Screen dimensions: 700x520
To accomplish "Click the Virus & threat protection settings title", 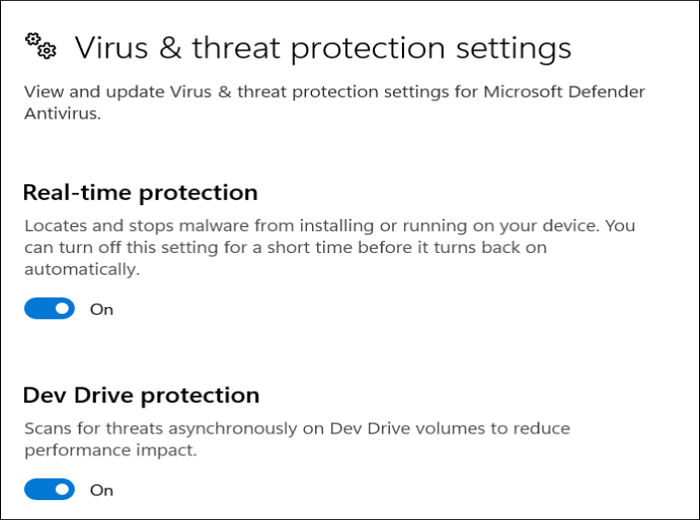I will [323, 48].
